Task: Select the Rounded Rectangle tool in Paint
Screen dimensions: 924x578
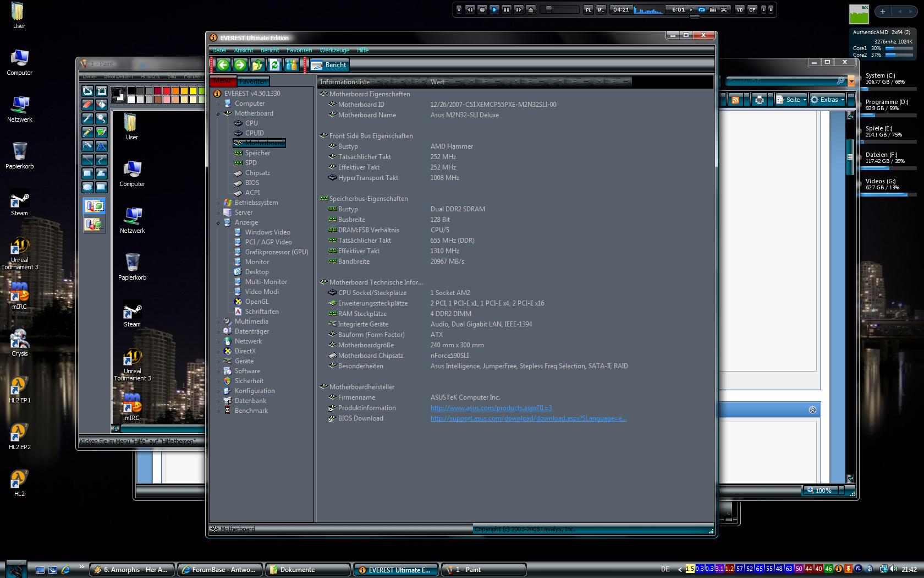Action: tap(101, 187)
